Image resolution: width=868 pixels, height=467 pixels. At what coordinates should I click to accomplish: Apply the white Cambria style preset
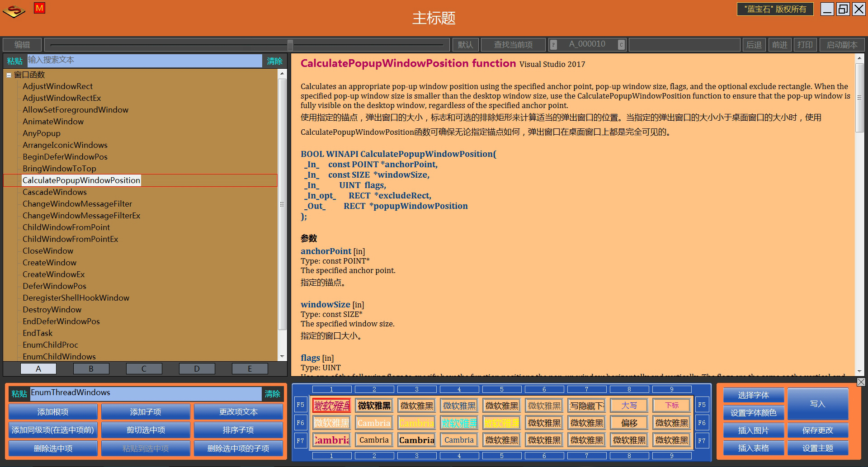point(374,423)
